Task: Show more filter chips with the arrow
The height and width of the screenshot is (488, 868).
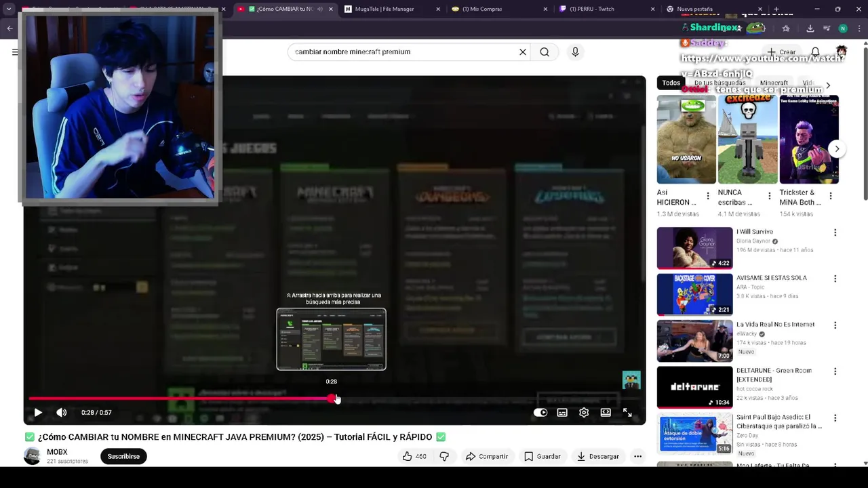Action: click(827, 85)
